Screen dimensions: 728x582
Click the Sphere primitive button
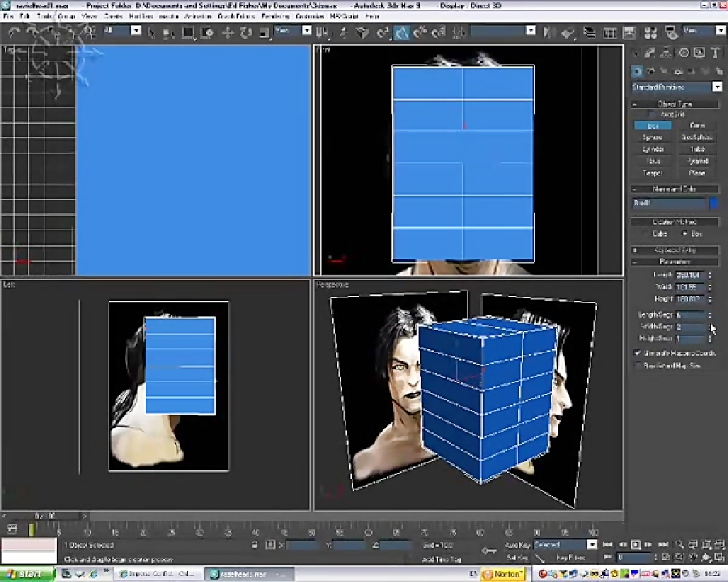coord(652,137)
